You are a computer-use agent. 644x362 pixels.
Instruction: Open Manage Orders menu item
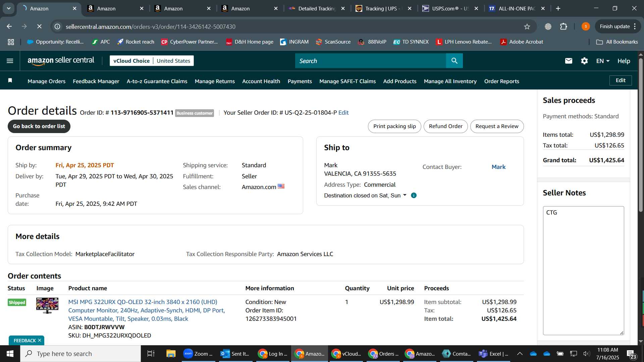(x=47, y=81)
